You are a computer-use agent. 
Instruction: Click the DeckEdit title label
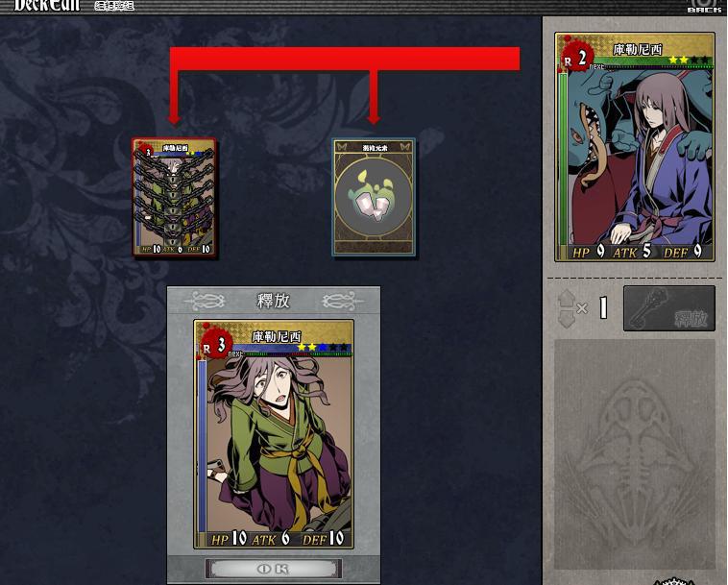[47, 6]
